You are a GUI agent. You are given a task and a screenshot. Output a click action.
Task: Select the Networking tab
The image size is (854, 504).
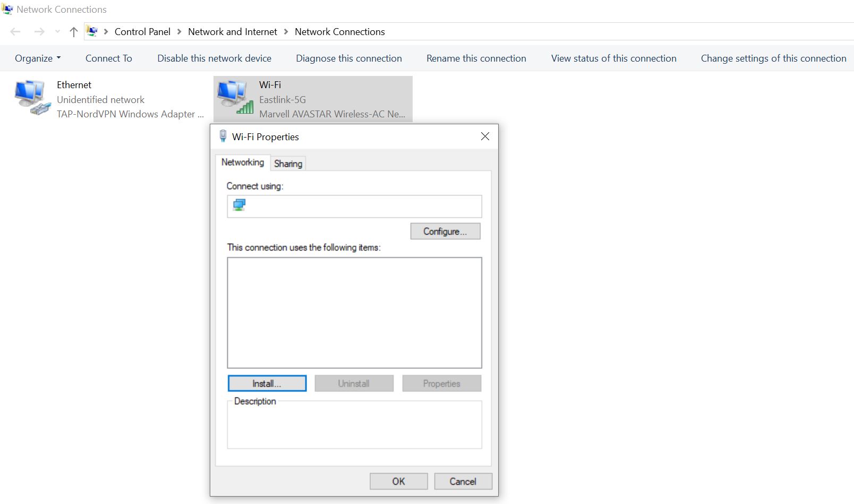(x=242, y=163)
